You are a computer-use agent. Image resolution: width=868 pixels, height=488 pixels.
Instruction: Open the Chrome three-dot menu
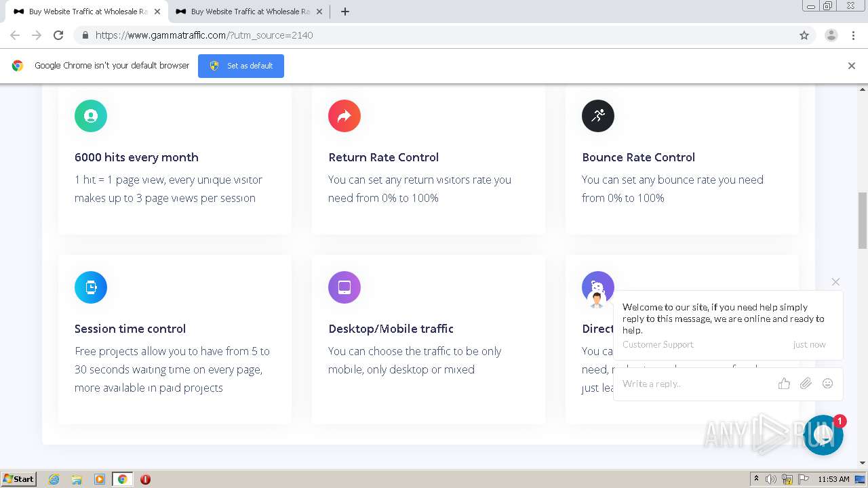point(853,35)
